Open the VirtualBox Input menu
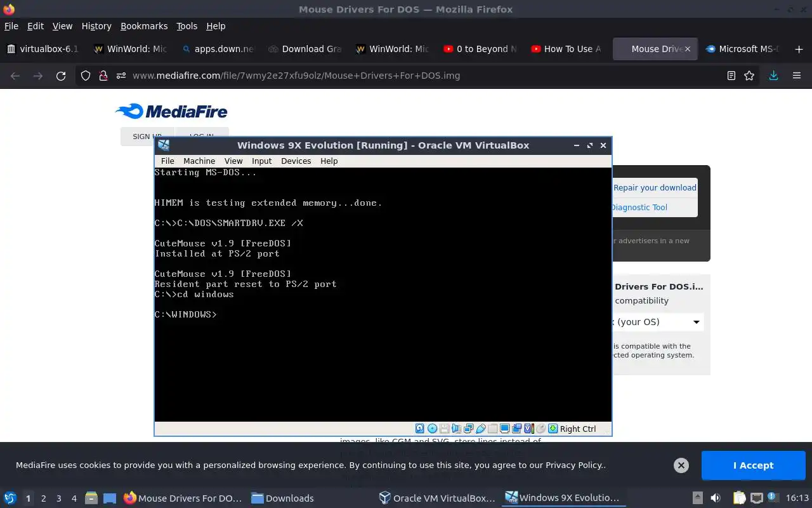812x508 pixels. [261, 161]
